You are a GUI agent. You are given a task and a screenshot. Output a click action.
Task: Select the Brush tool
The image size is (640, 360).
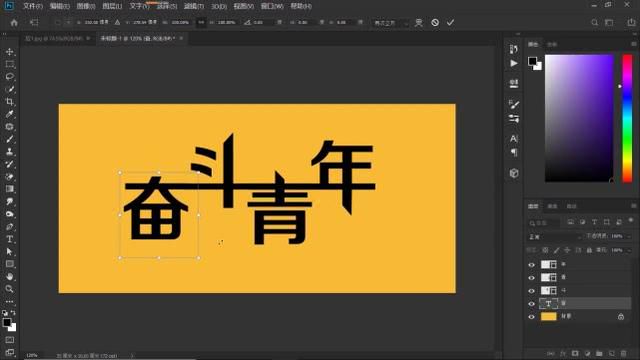10,139
